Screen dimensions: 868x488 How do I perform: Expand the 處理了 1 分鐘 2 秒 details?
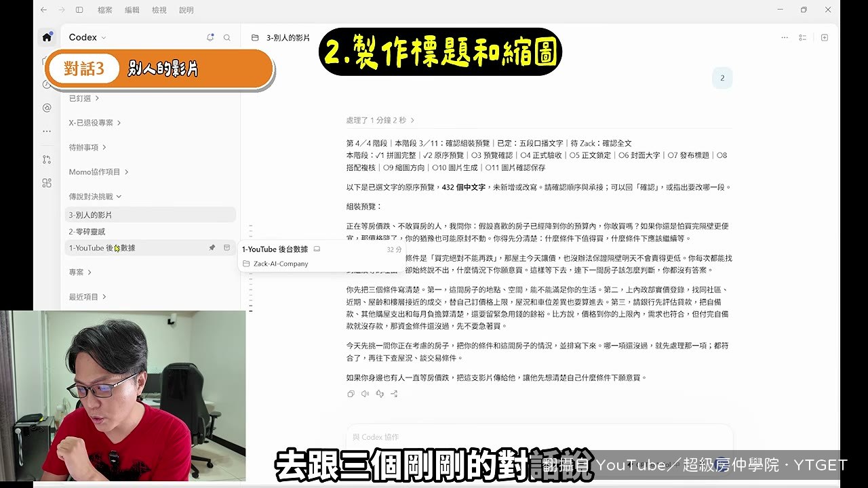(x=380, y=120)
